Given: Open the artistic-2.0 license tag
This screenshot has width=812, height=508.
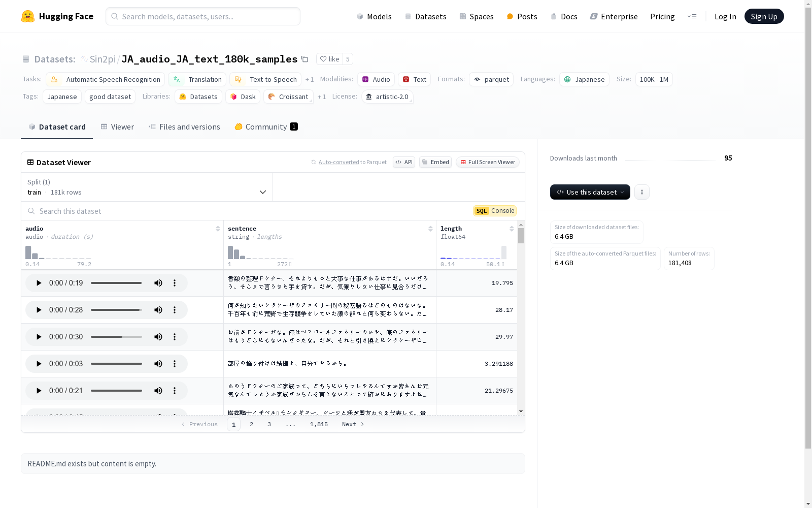Looking at the screenshot, I should [x=388, y=97].
